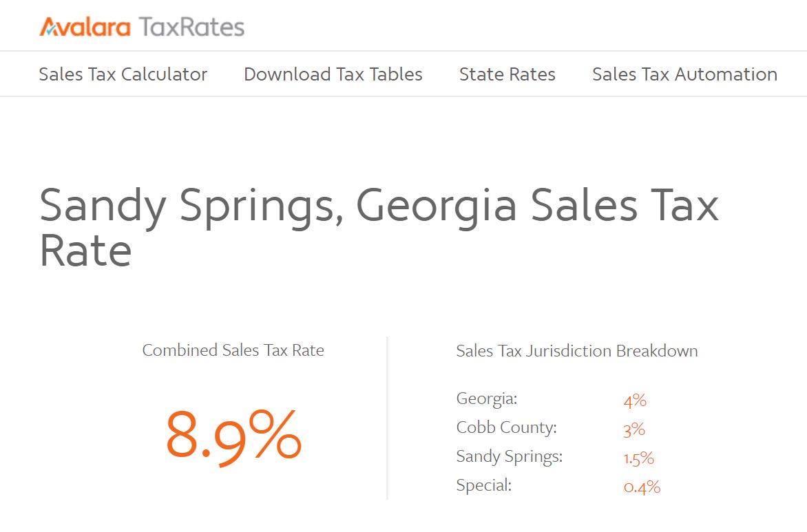Select the Georgia jurisdiction label

click(487, 399)
